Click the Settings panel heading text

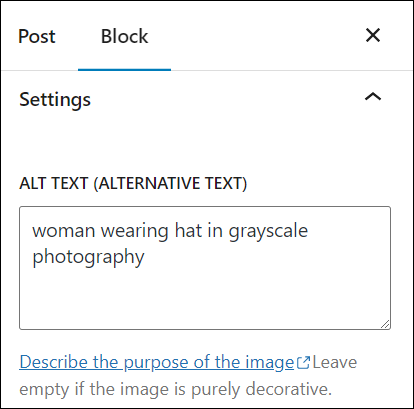tap(55, 100)
